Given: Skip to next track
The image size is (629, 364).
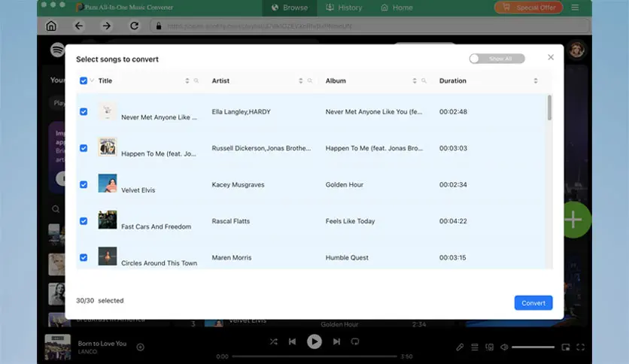Looking at the screenshot, I should 336,341.
